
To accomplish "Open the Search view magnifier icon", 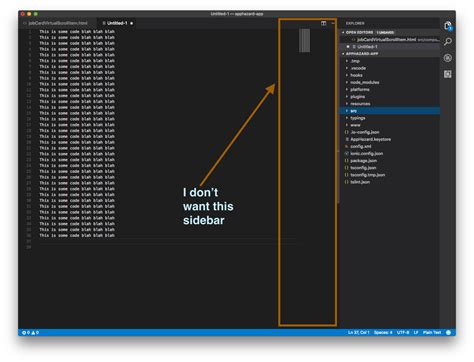I will (x=448, y=42).
